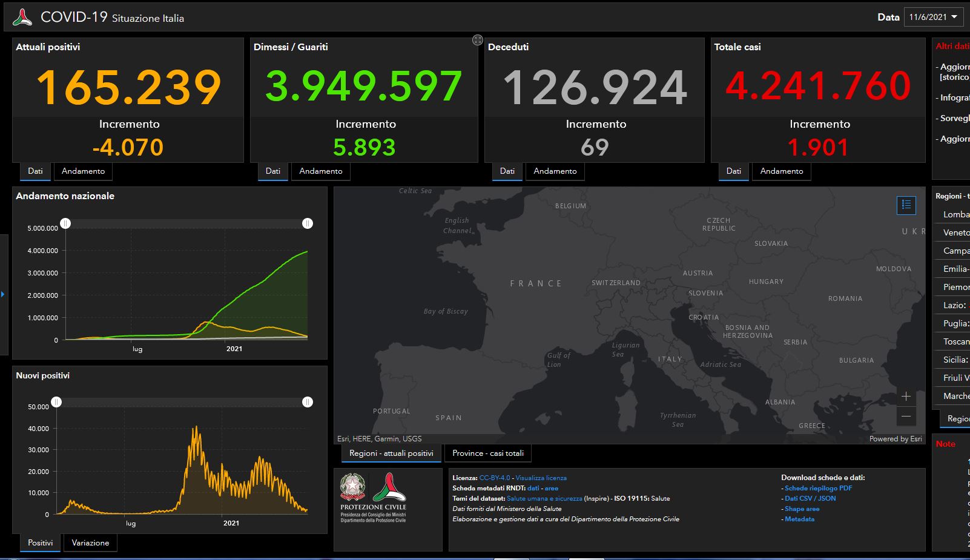
Task: Select Dati tab under Totale casi
Action: coord(733,171)
